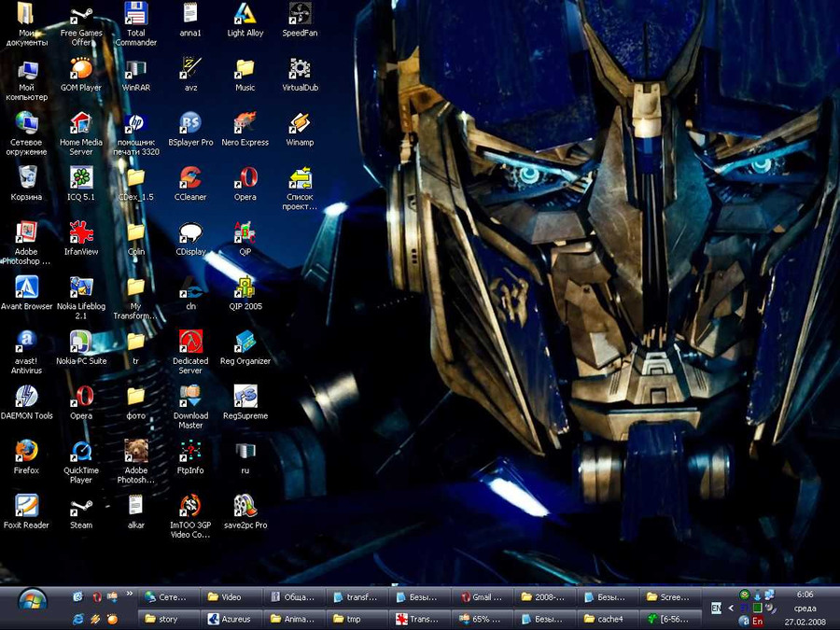Launch GOM Player from desktop
The height and width of the screenshot is (630, 840).
pos(81,75)
